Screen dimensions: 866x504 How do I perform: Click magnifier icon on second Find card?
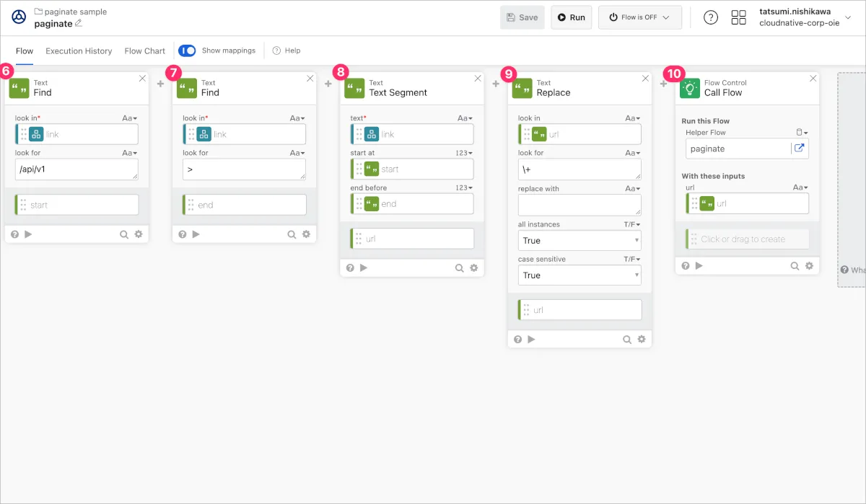[292, 234]
